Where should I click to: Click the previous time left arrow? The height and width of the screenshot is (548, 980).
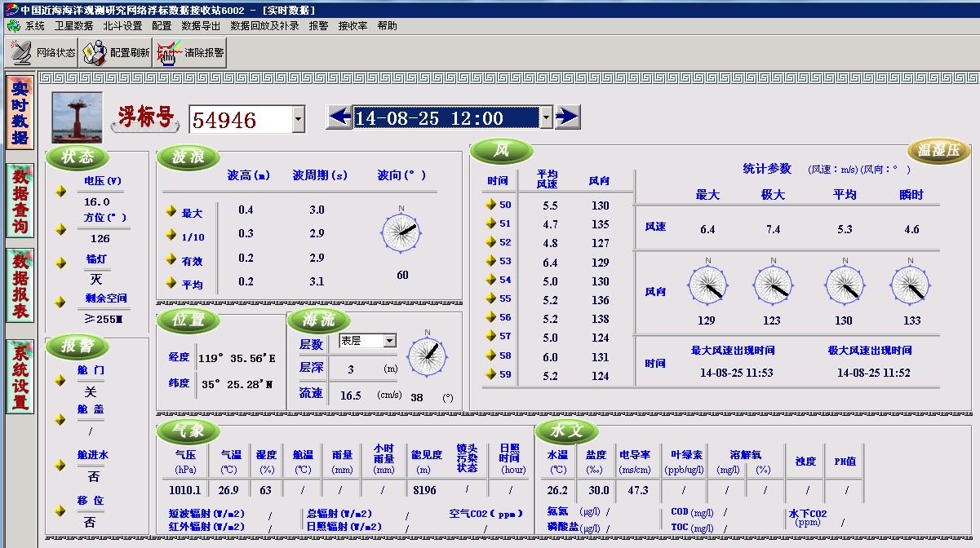tap(339, 117)
